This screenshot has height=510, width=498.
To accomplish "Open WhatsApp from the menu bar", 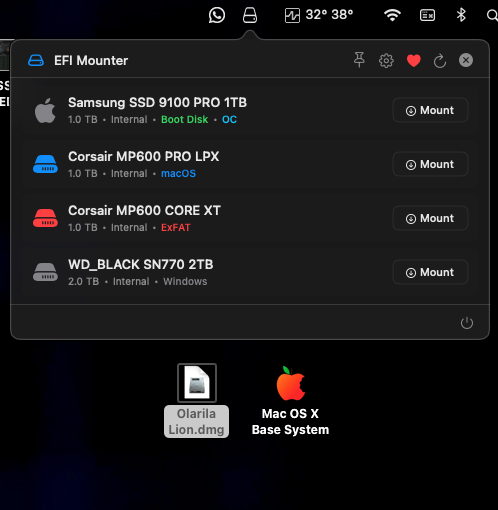I will [217, 15].
